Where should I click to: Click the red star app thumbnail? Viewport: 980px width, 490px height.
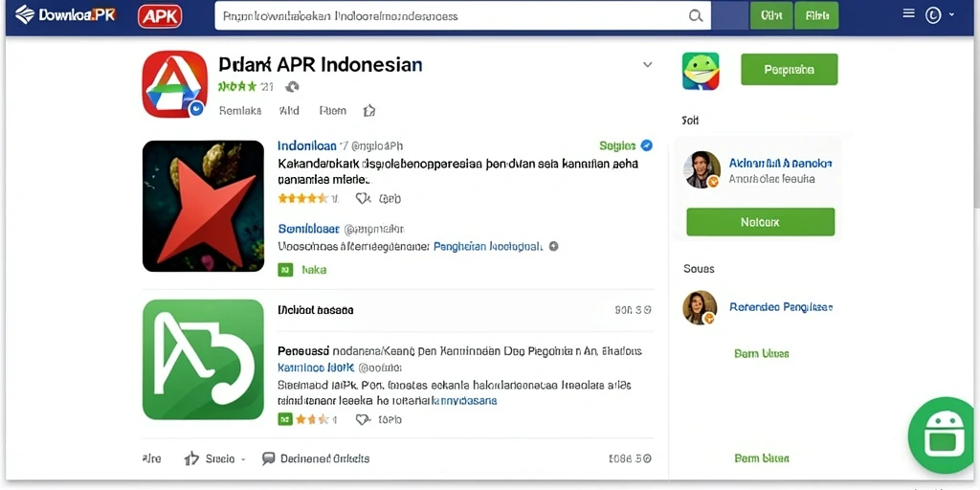tap(203, 206)
